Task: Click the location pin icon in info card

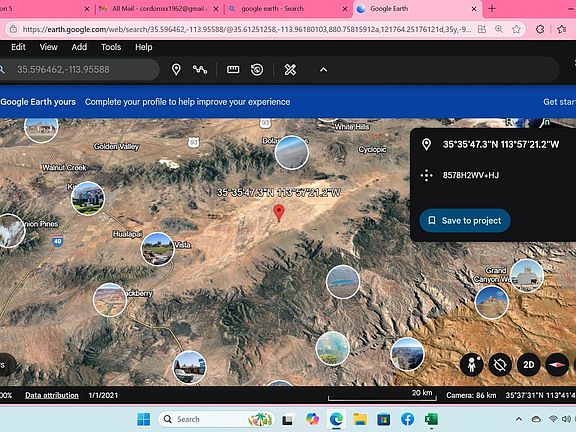Action: (x=426, y=144)
